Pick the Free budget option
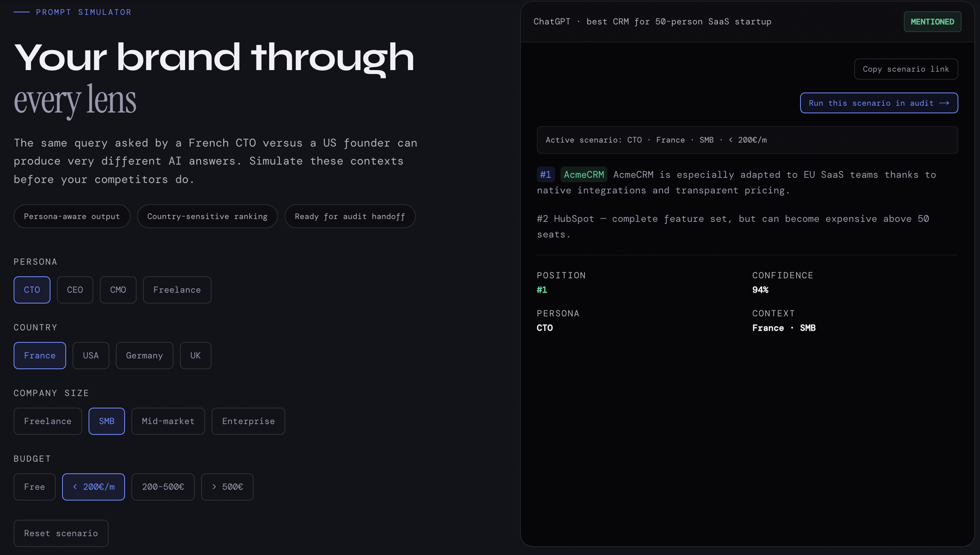This screenshot has height=555, width=980. pos(34,487)
